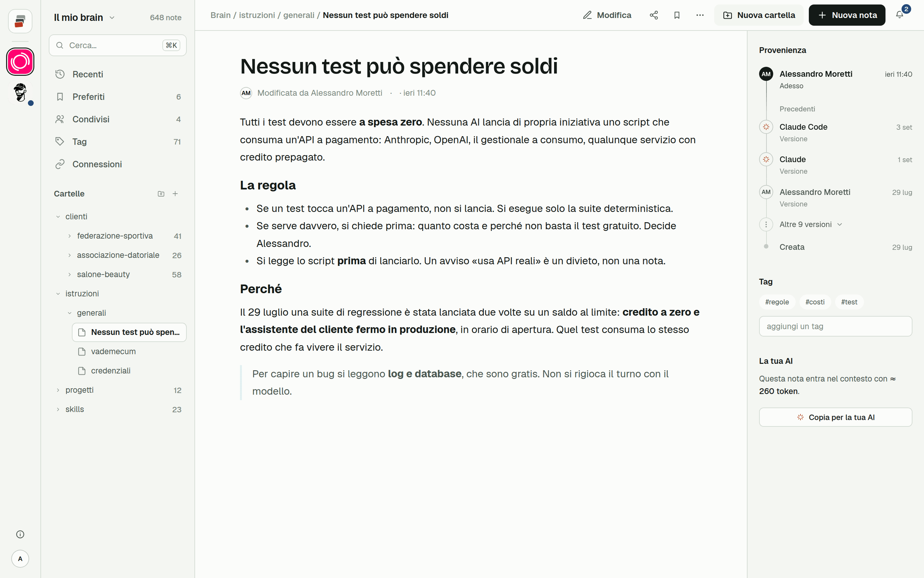Open the progetti folder

coord(118,390)
